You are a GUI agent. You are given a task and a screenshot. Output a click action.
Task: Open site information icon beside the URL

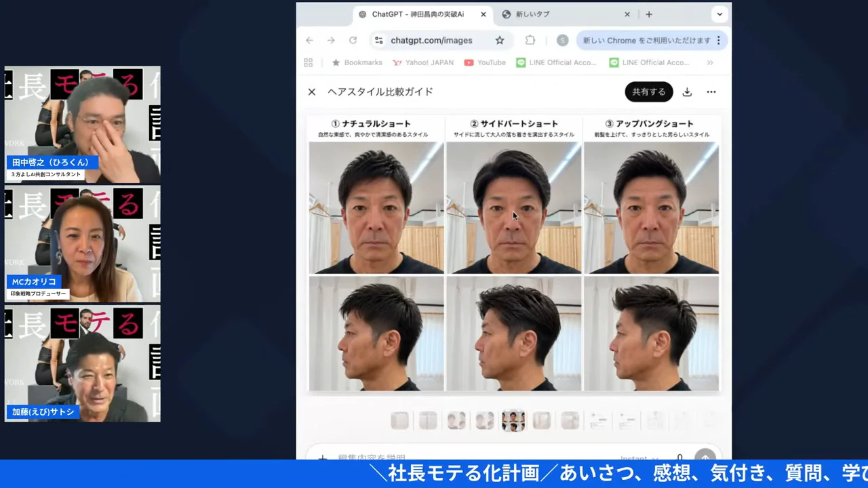click(x=379, y=41)
